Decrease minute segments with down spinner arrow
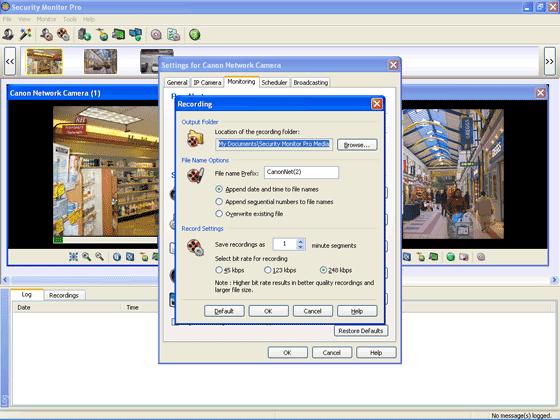The height and width of the screenshot is (420, 560). [300, 247]
